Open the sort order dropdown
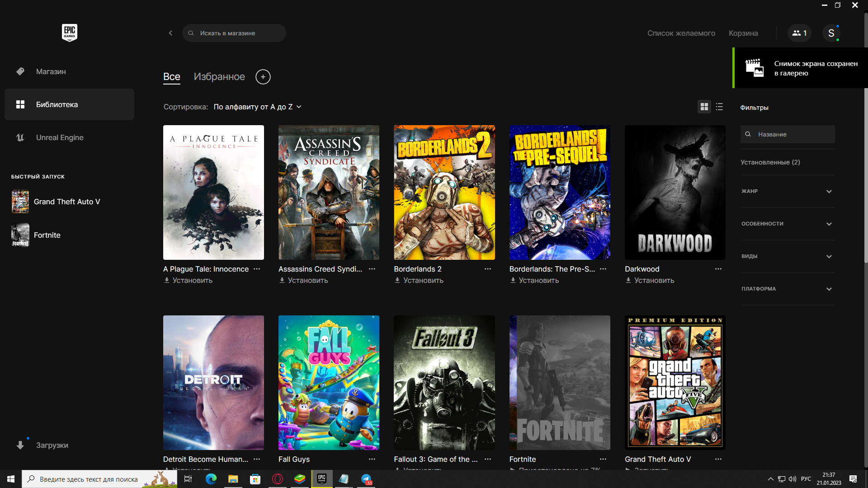The height and width of the screenshot is (488, 868). (x=257, y=107)
